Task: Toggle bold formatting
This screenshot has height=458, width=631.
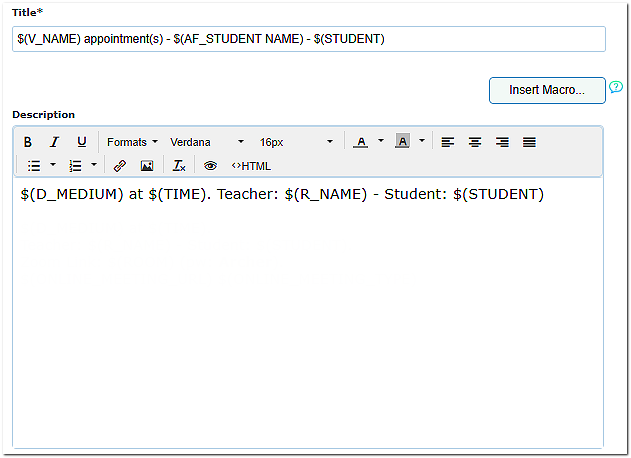Action: (x=28, y=142)
